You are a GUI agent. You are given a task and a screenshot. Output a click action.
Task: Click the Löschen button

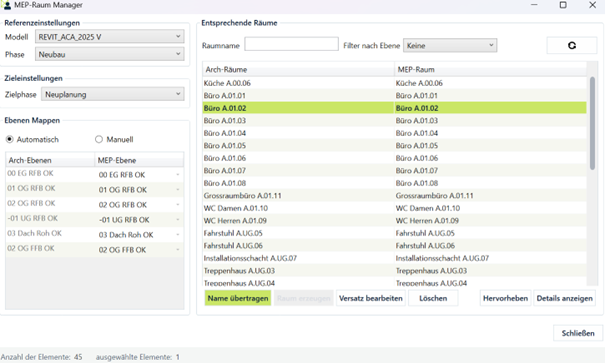[x=433, y=298]
